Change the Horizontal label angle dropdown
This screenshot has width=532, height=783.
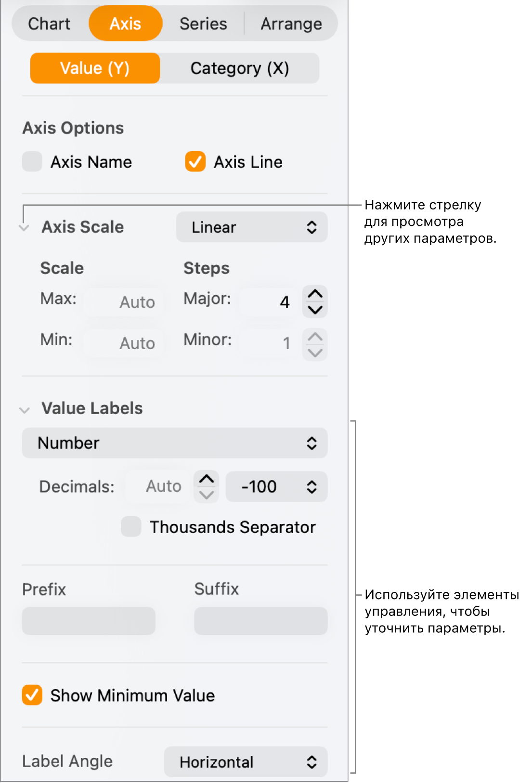(x=246, y=762)
